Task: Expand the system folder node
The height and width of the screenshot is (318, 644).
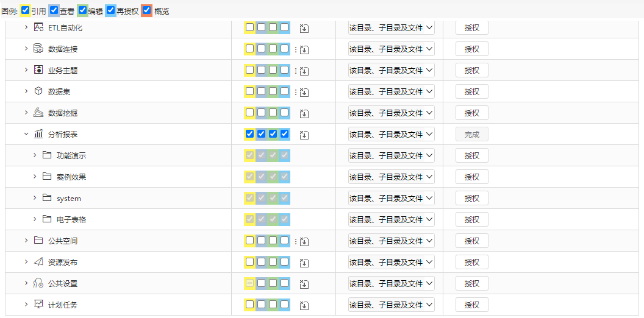Action: tap(35, 198)
